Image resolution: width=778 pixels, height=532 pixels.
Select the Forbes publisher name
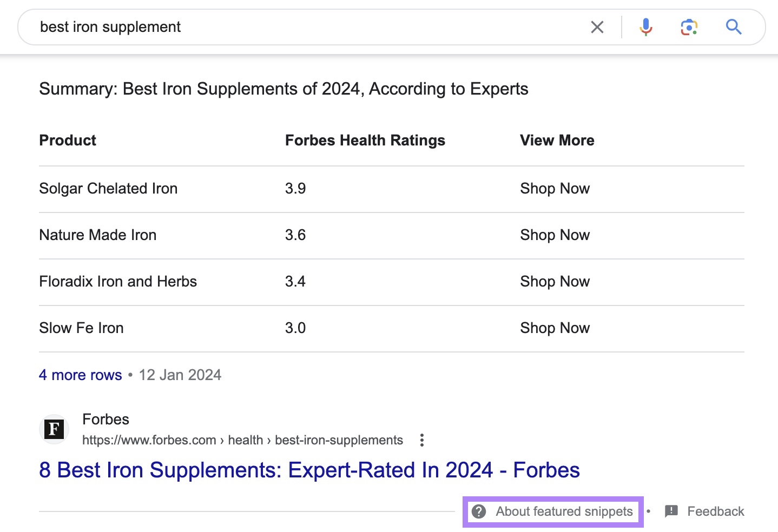pyautogui.click(x=106, y=419)
